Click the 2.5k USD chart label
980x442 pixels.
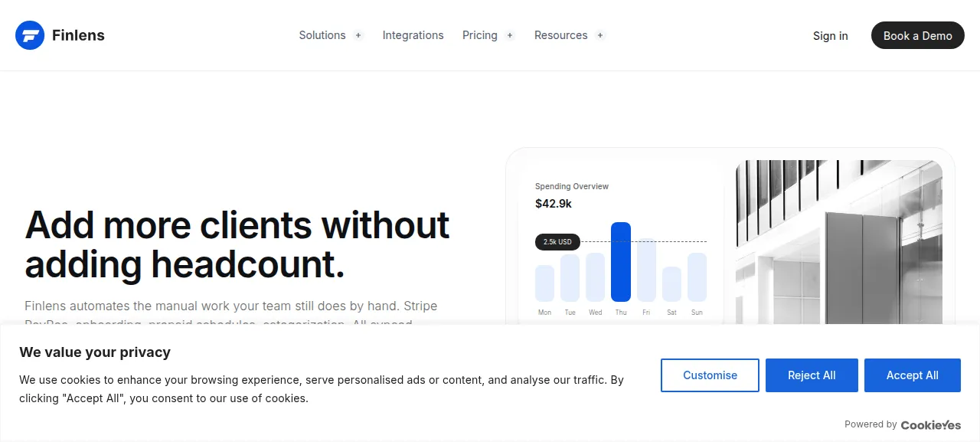(557, 242)
